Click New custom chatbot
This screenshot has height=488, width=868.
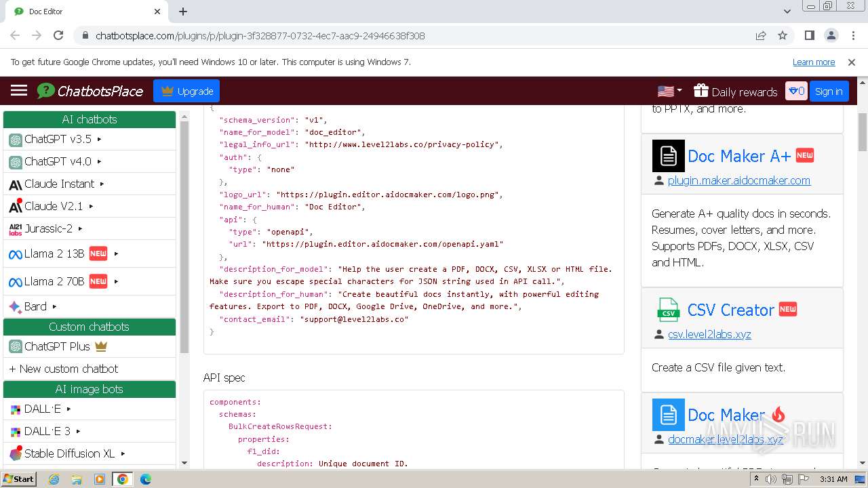(63, 369)
